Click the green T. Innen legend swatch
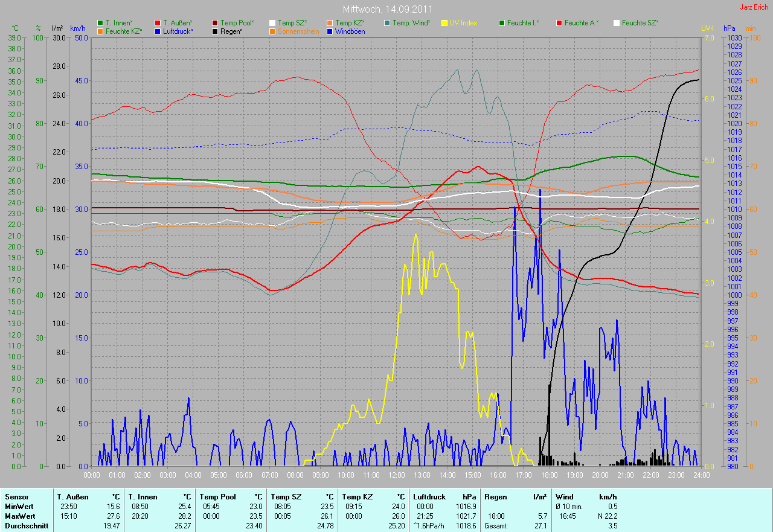773x532 pixels. [100, 23]
